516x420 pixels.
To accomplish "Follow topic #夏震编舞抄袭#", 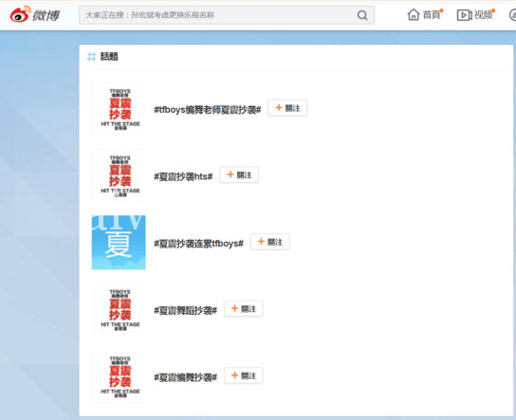I will pyautogui.click(x=244, y=375).
